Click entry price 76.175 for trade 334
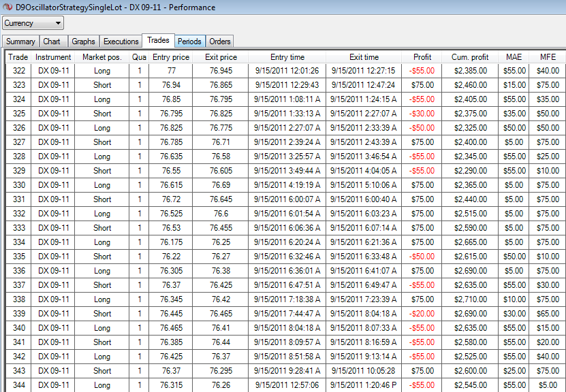Viewport: 566px width, 392px height. (x=171, y=242)
